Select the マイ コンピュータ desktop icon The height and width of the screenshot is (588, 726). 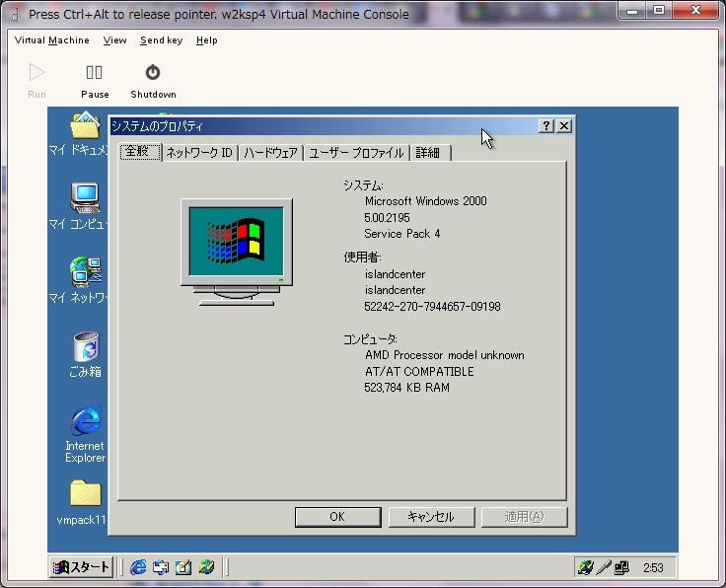pyautogui.click(x=85, y=197)
